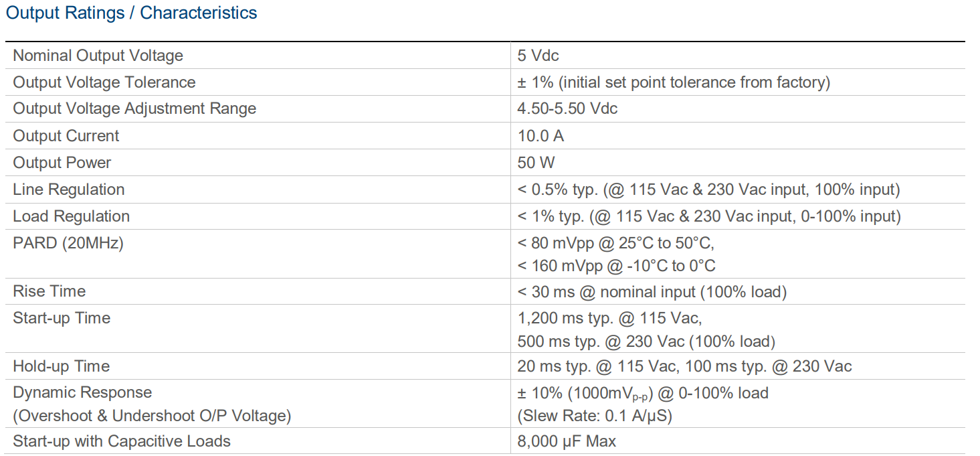Select the Nominal Output Voltage label

coord(98,56)
